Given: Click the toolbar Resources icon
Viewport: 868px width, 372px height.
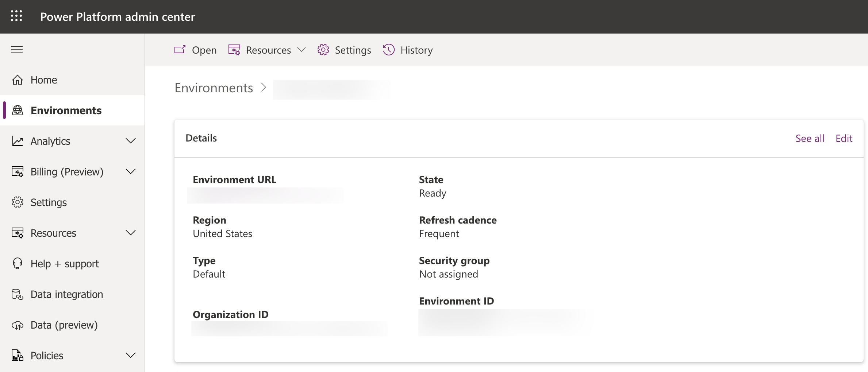Looking at the screenshot, I should pos(234,50).
